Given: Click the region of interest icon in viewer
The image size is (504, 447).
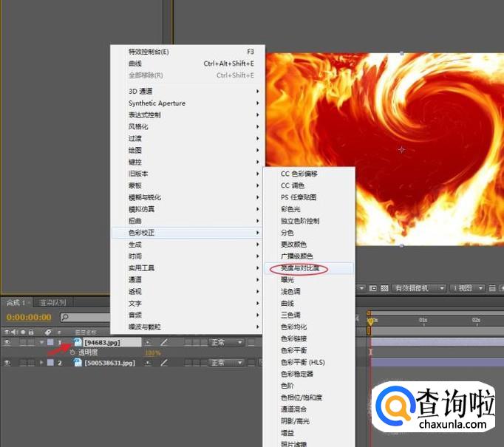Looking at the screenshot, I should (372, 287).
